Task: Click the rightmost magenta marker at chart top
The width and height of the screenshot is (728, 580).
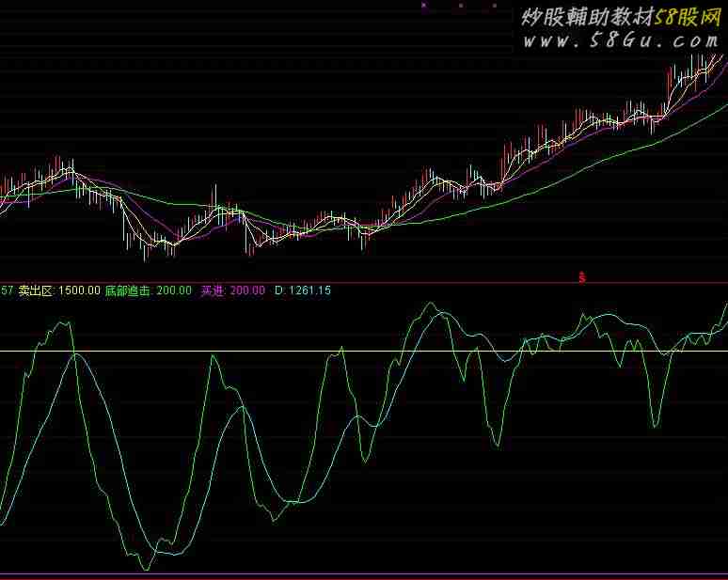Action: 495,5
